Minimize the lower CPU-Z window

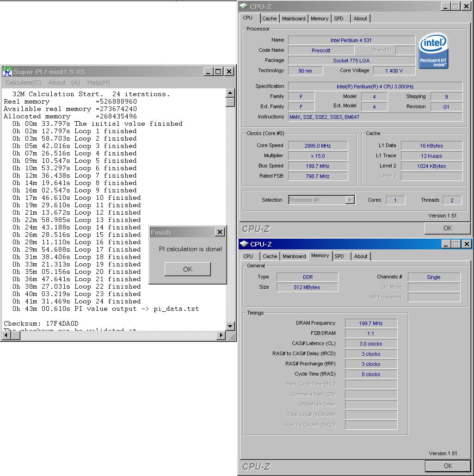[446, 244]
